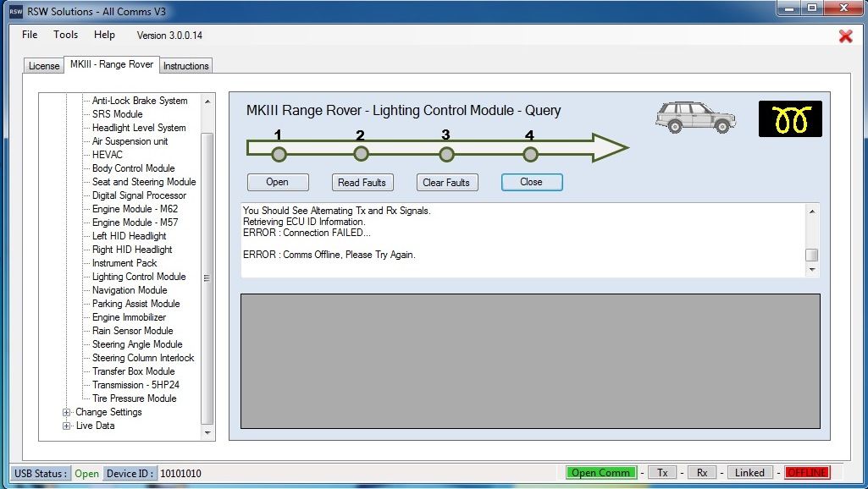
Task: Click the Linked status indicator
Action: click(x=749, y=473)
